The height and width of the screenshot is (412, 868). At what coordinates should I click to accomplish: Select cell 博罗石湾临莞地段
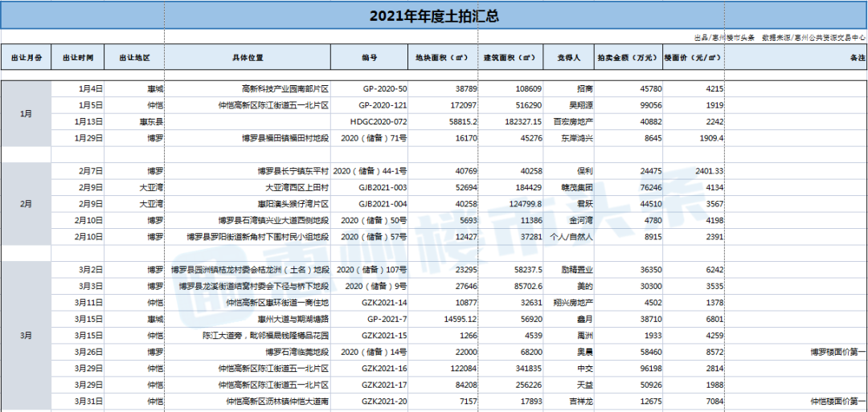point(248,353)
